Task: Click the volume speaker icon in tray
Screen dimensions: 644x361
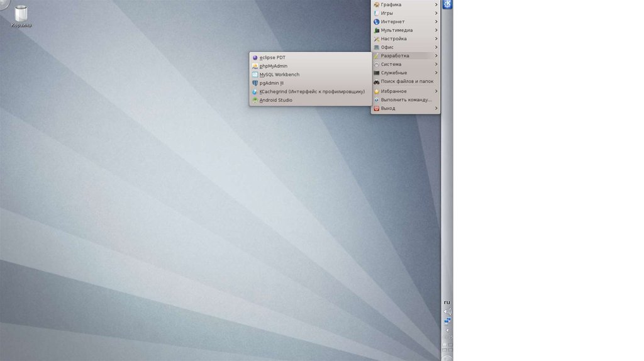Action: 447,311
